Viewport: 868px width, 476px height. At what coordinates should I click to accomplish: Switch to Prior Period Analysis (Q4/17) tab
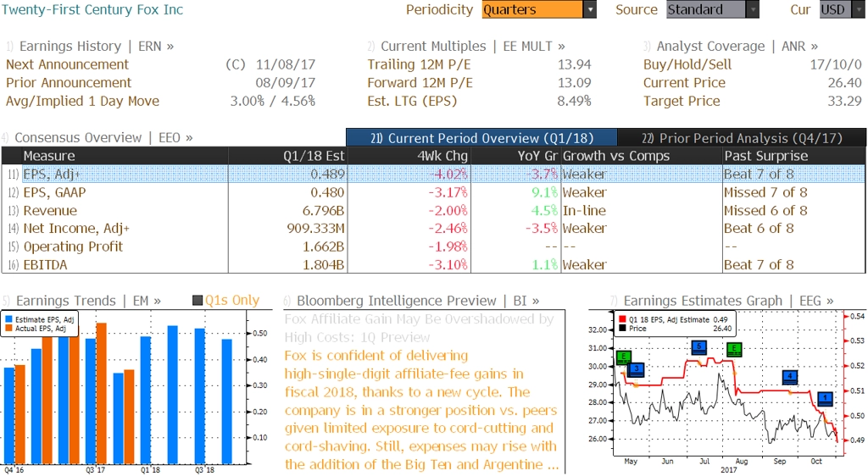pos(742,138)
